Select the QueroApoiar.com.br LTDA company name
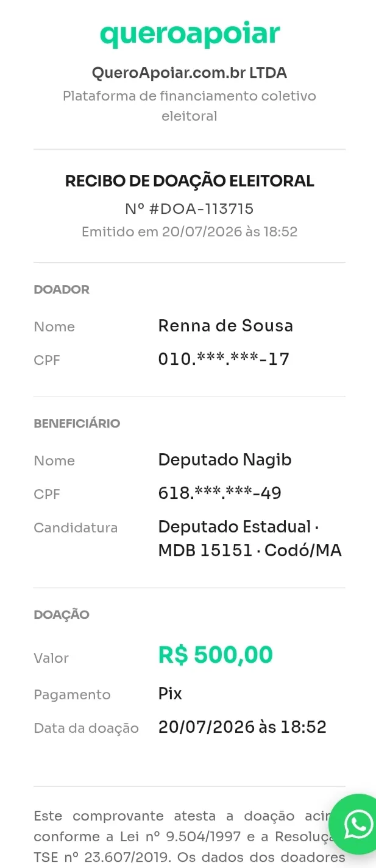 tap(190, 73)
